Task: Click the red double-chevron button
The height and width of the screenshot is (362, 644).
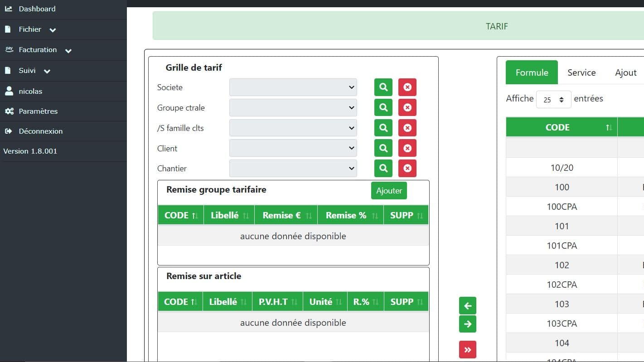Action: point(468,350)
